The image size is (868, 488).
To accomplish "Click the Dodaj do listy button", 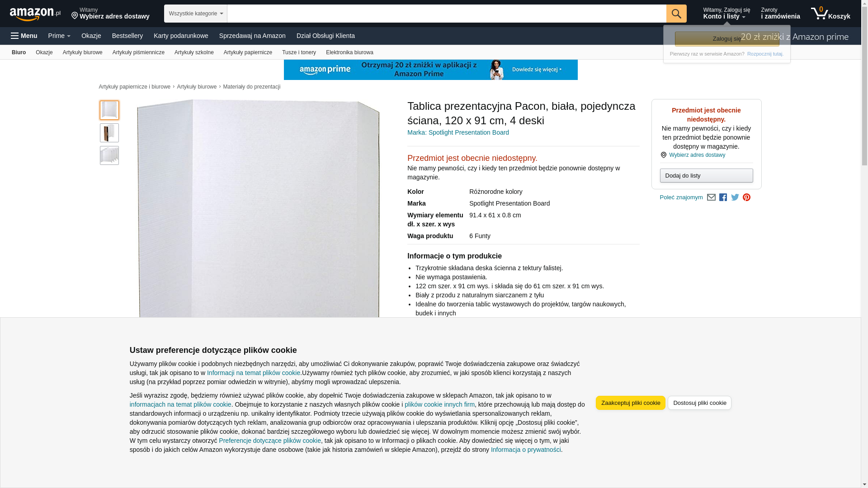I will point(706,175).
